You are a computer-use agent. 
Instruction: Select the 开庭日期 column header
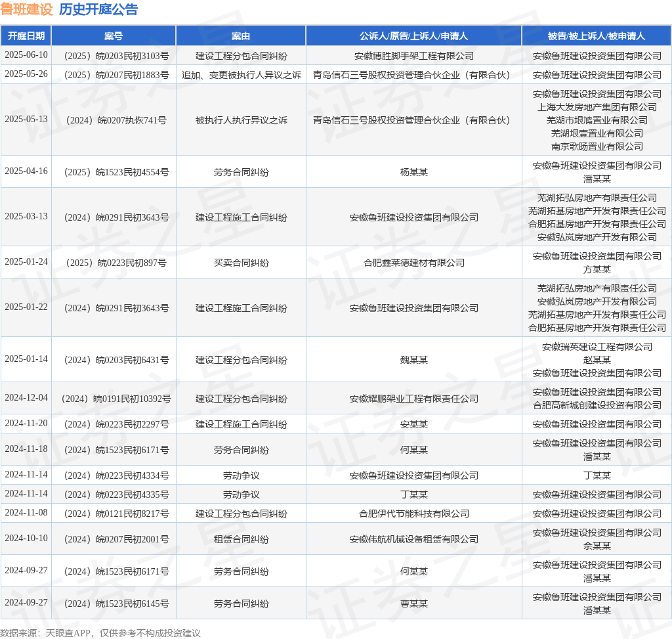click(x=26, y=36)
